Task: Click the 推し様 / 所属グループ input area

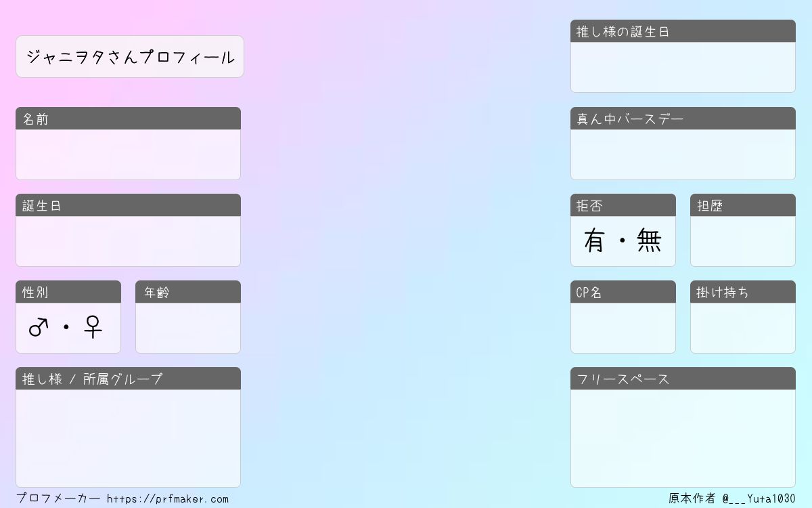Action: coord(128,438)
